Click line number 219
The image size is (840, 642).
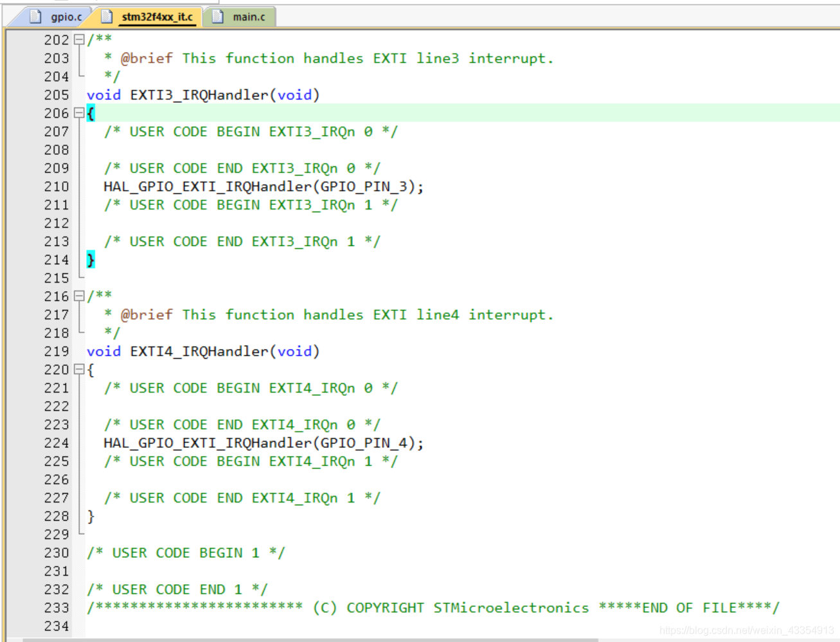[x=57, y=351]
